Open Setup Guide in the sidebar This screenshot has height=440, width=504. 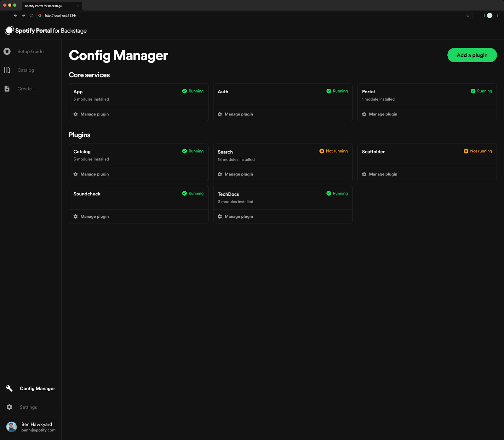point(31,51)
